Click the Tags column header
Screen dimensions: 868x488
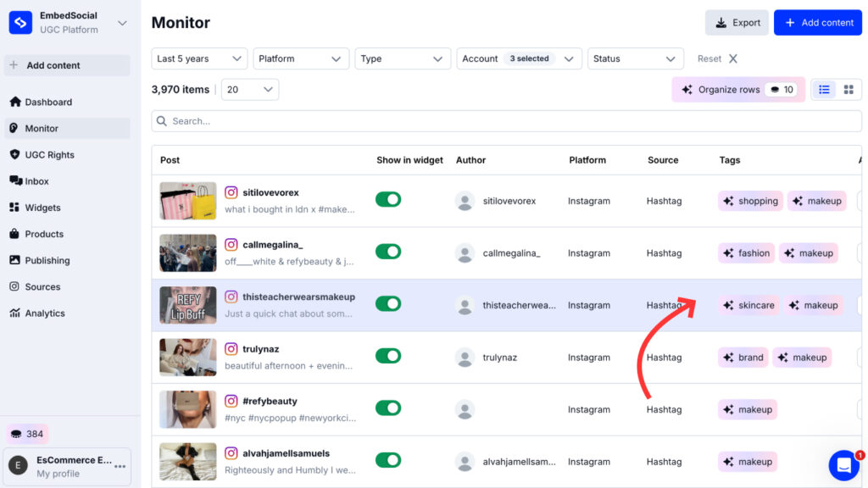(x=730, y=160)
